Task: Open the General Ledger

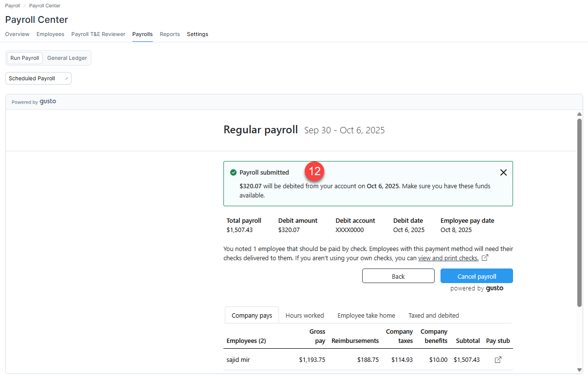Action: coord(67,58)
